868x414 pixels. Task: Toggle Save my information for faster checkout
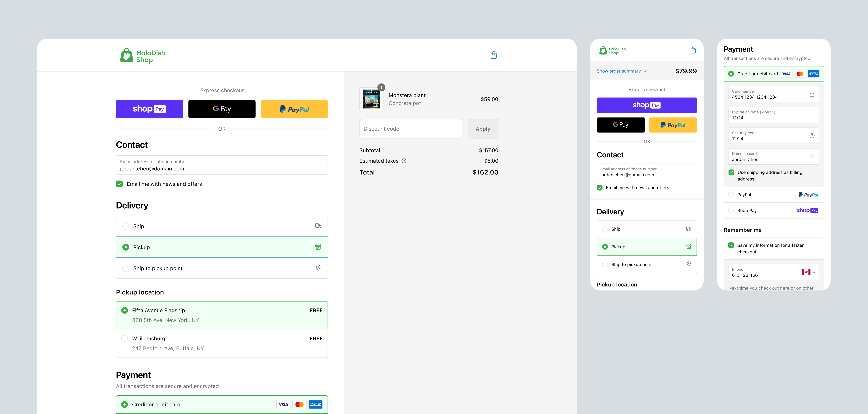click(731, 245)
